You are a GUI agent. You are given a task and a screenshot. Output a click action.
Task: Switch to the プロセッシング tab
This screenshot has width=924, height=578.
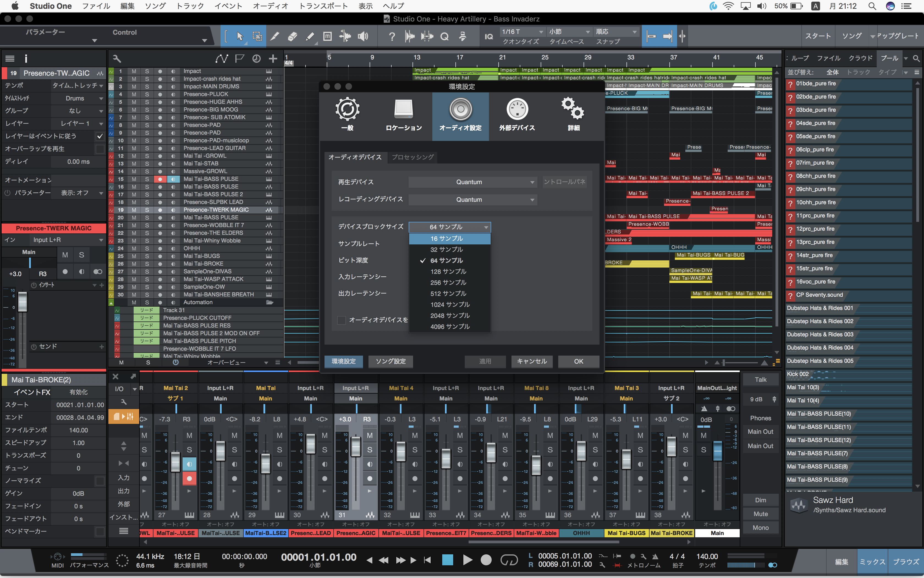(413, 157)
